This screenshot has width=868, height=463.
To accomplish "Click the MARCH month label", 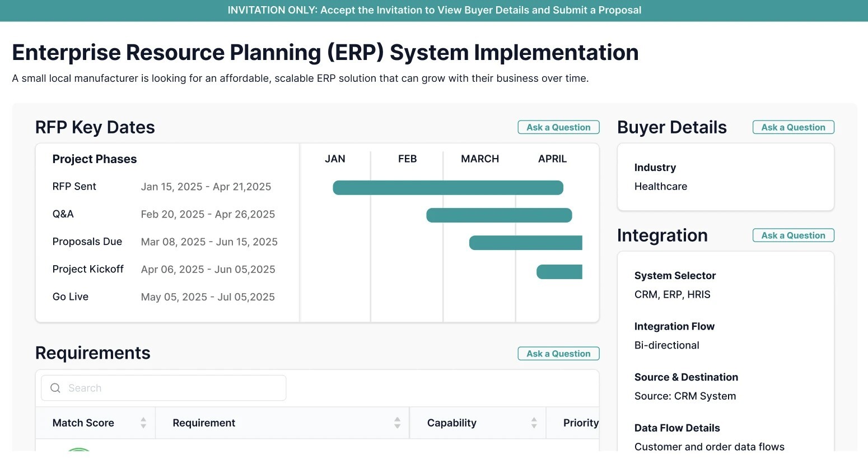I will click(480, 159).
